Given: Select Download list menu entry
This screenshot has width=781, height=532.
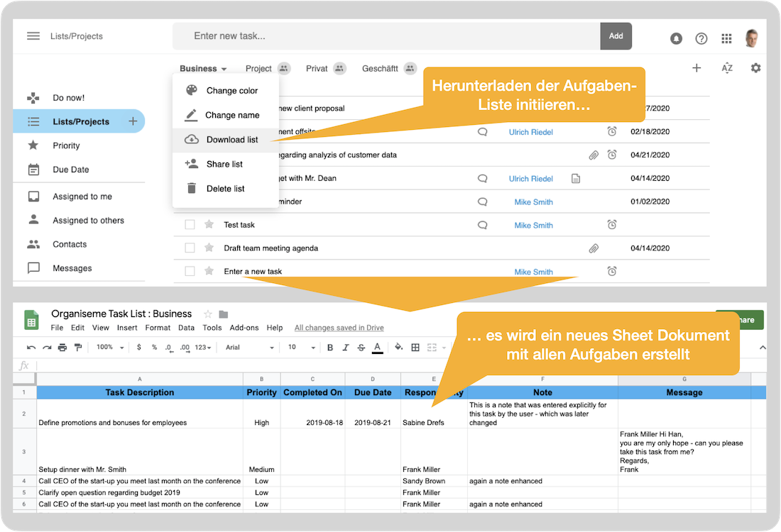Looking at the screenshot, I should [226, 140].
